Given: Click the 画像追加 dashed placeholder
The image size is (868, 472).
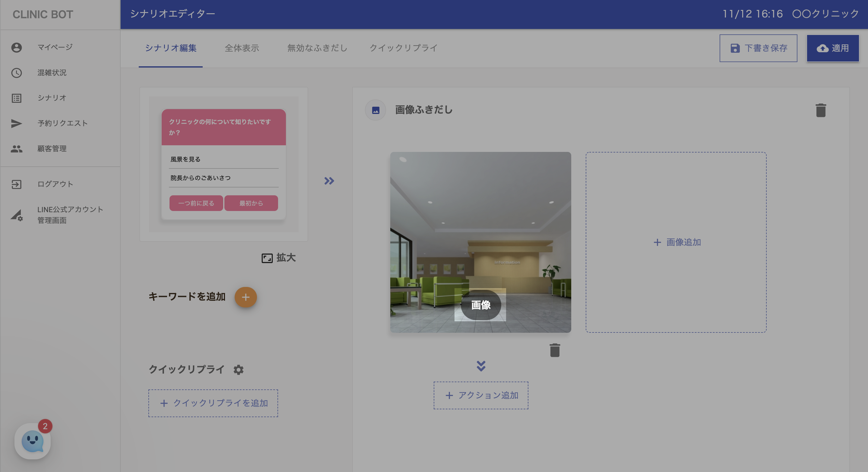Looking at the screenshot, I should coord(676,242).
